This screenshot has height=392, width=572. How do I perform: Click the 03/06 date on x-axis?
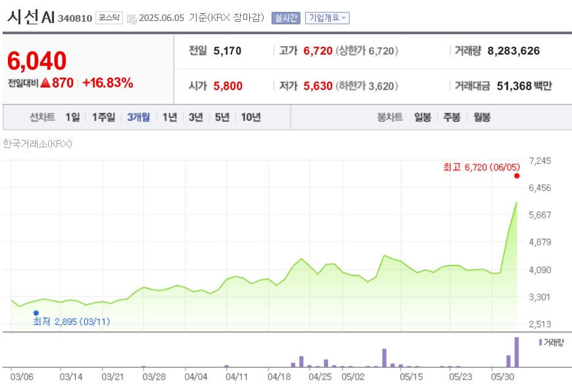[x=22, y=376]
